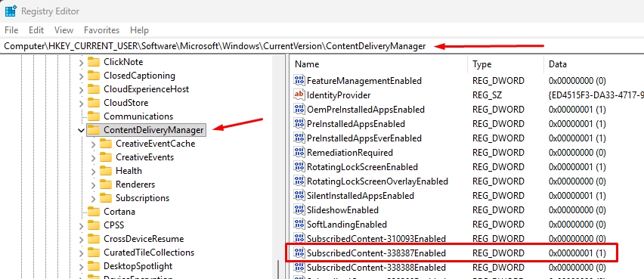Screen dimensions: 644x279
Task: Open the View menu
Action: pos(63,30)
